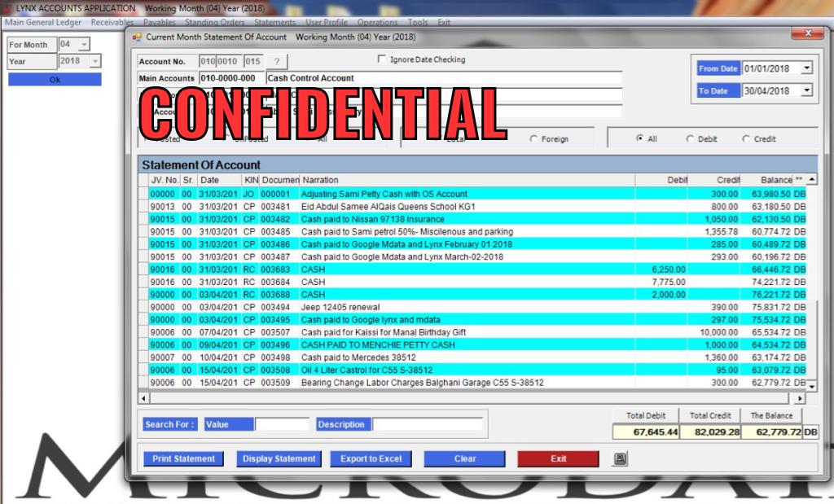Click the Debit column header
This screenshot has width=834, height=504.
click(661, 180)
